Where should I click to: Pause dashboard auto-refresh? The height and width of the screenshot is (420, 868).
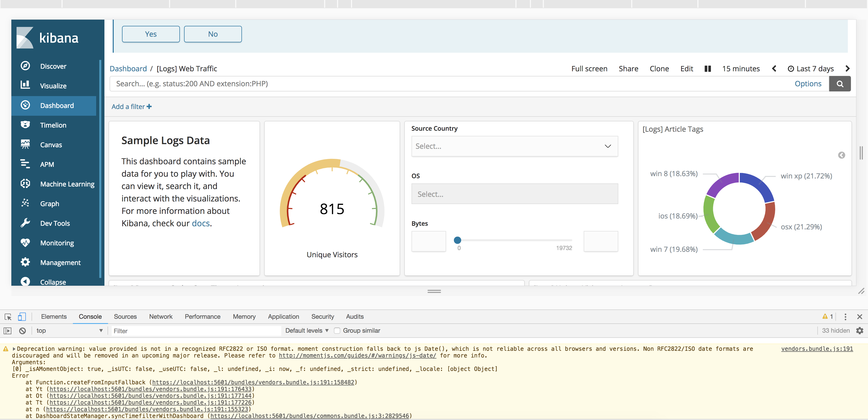(708, 68)
